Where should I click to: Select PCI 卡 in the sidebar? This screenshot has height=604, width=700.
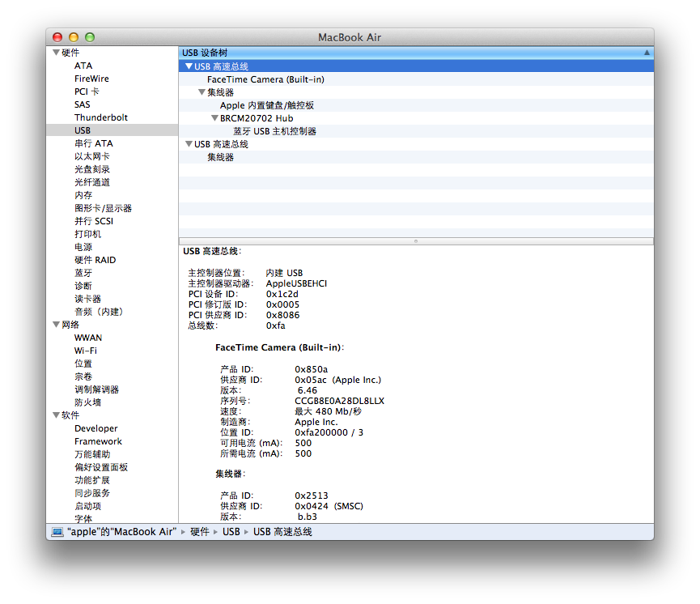(x=87, y=91)
